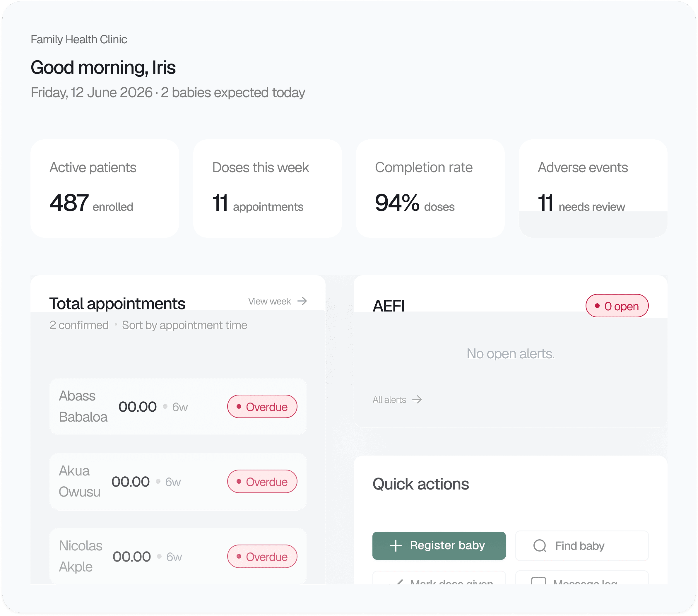Open the Doses this week card

tap(268, 189)
